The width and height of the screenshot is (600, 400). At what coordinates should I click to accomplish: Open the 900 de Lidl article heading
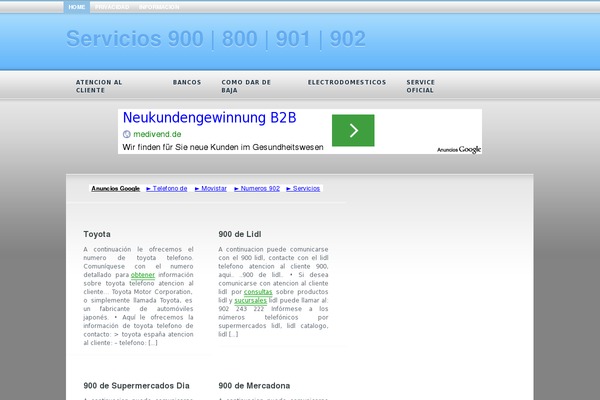pyautogui.click(x=240, y=234)
